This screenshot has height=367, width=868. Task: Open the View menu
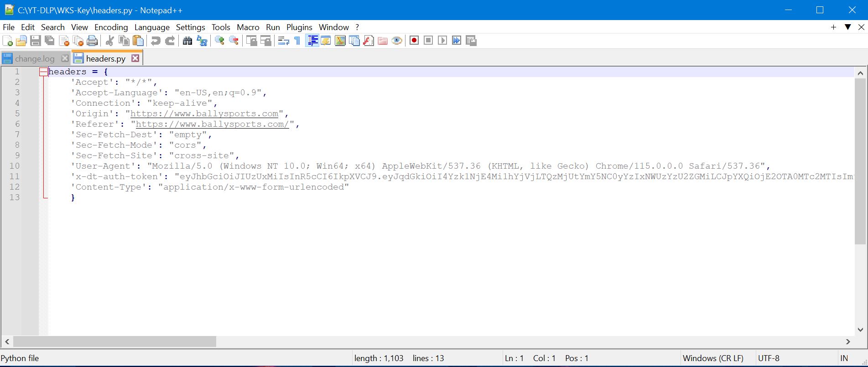coord(79,27)
